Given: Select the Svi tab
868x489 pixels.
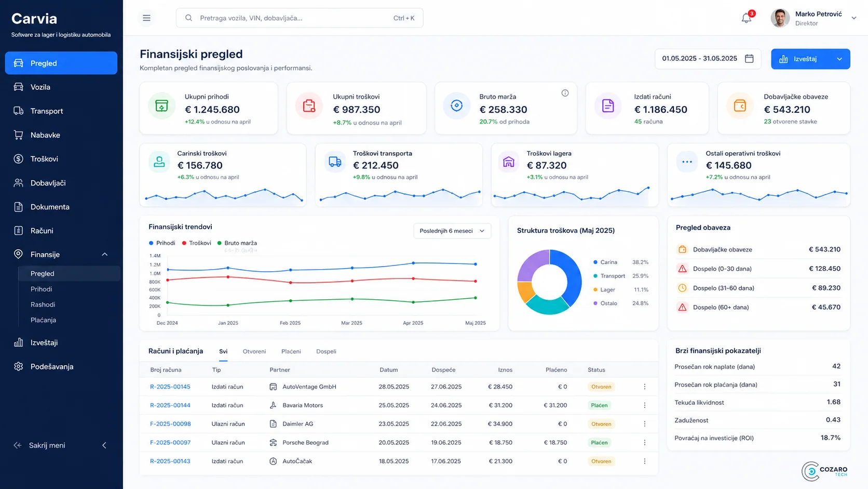Looking at the screenshot, I should 223,351.
